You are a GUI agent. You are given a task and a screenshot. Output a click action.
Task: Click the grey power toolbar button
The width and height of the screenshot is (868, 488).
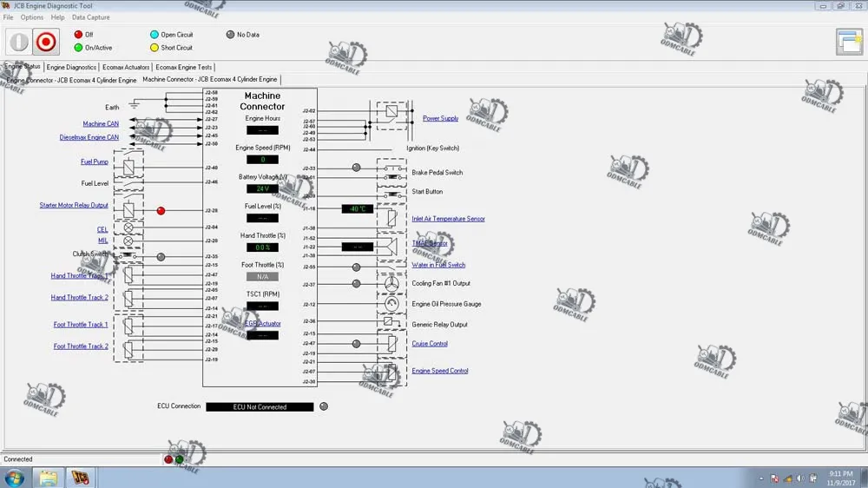pyautogui.click(x=18, y=42)
